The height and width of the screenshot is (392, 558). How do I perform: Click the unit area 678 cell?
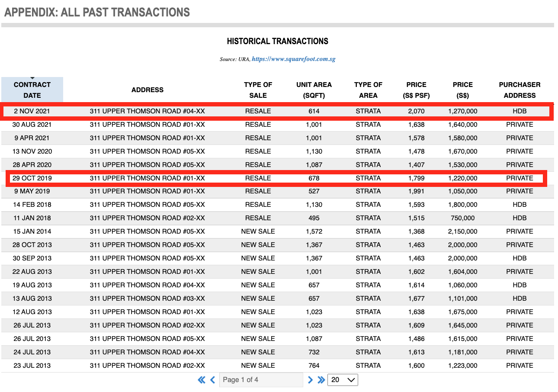point(314,178)
